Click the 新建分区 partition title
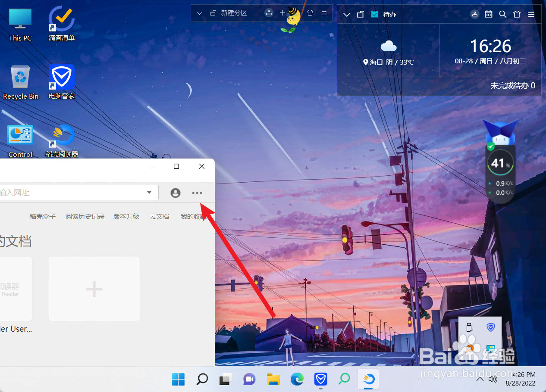The width and height of the screenshot is (546, 392). coord(234,13)
